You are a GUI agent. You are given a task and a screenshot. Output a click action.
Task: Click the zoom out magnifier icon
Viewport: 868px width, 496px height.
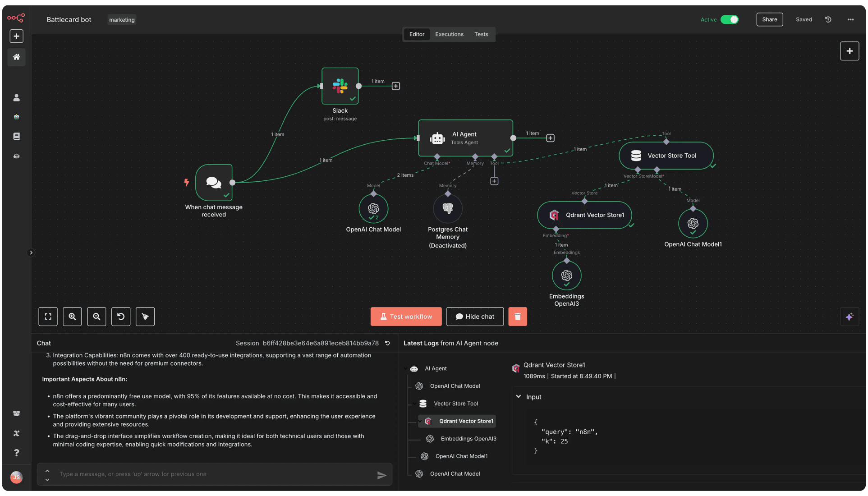[96, 317]
